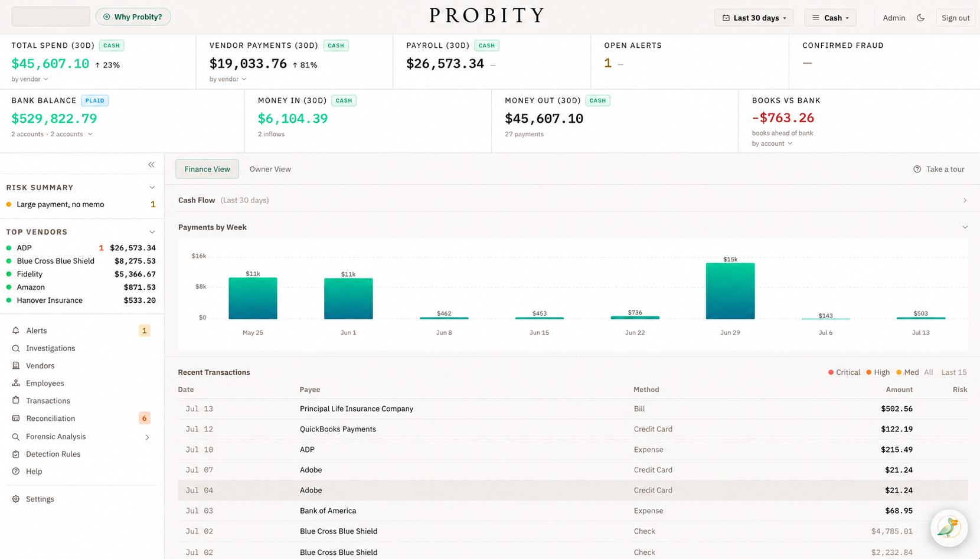Click the Employees people icon
980x559 pixels.
[16, 383]
